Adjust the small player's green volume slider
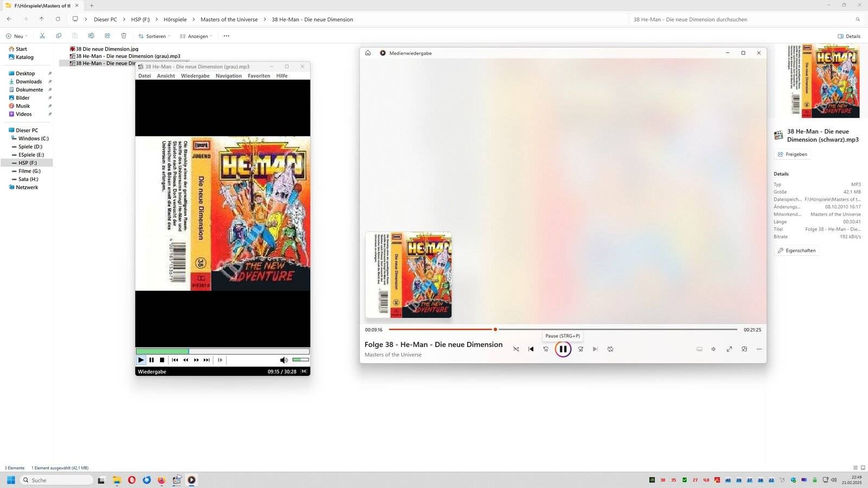868x488 pixels. (301, 359)
